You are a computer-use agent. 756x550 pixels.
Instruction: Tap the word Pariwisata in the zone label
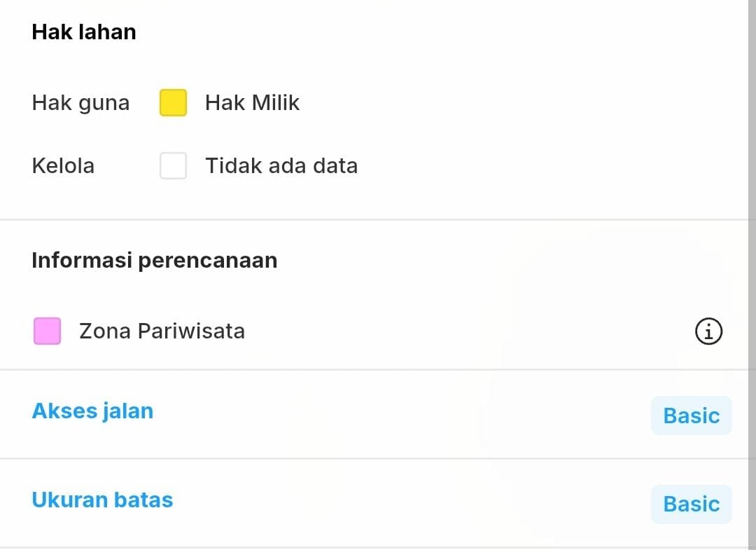pyautogui.click(x=191, y=331)
